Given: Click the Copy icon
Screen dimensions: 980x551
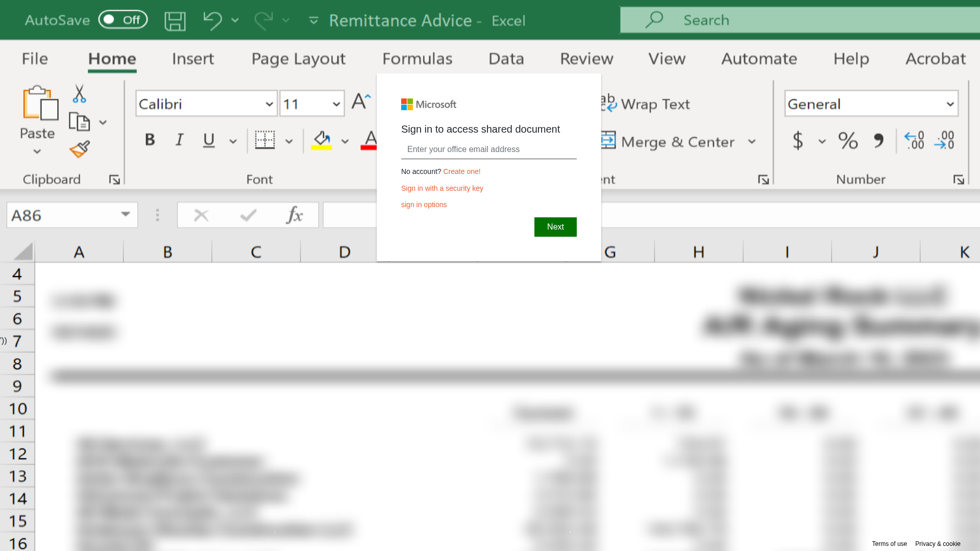Looking at the screenshot, I should 79,122.
